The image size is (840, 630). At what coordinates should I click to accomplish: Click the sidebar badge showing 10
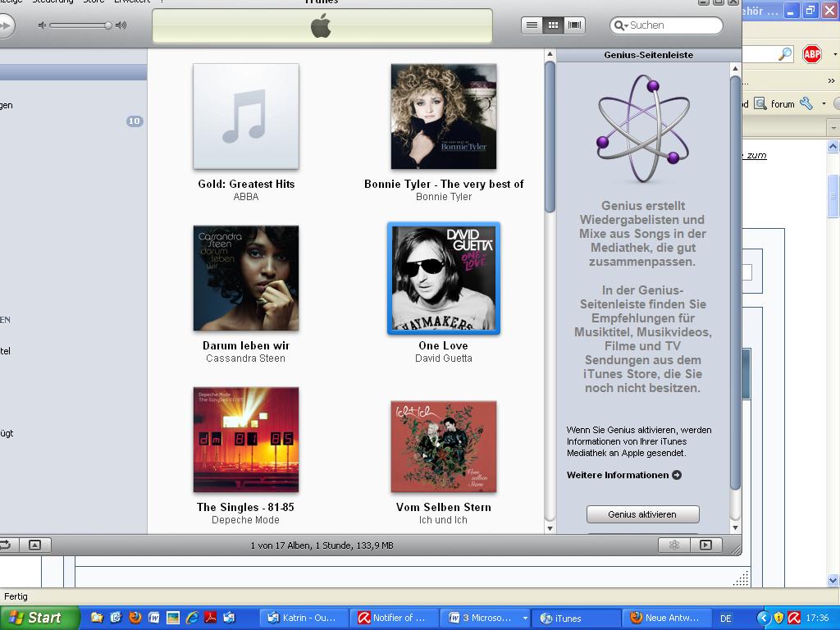point(135,121)
